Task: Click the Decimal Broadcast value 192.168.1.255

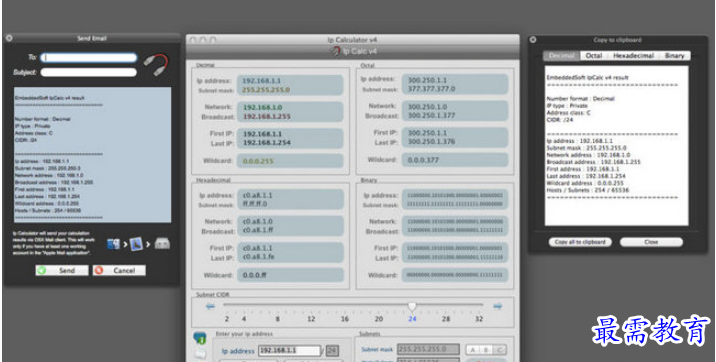Action: (267, 117)
